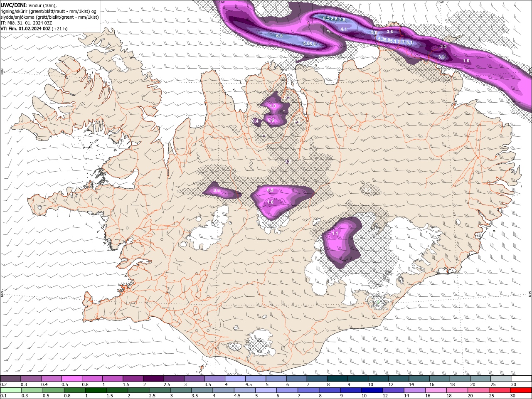
Task: Click the 'rigning/skúrir' legend description line
Action: (48, 11)
